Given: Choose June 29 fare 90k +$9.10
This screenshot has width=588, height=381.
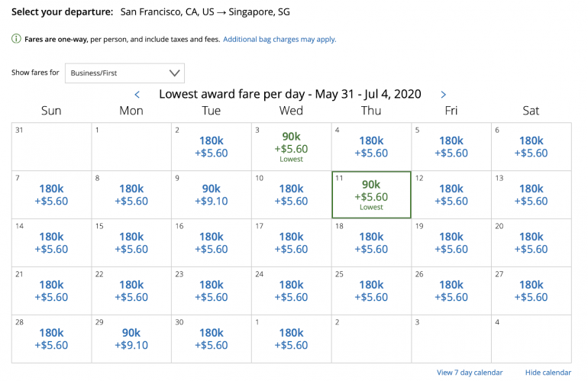Looking at the screenshot, I should coord(131,339).
